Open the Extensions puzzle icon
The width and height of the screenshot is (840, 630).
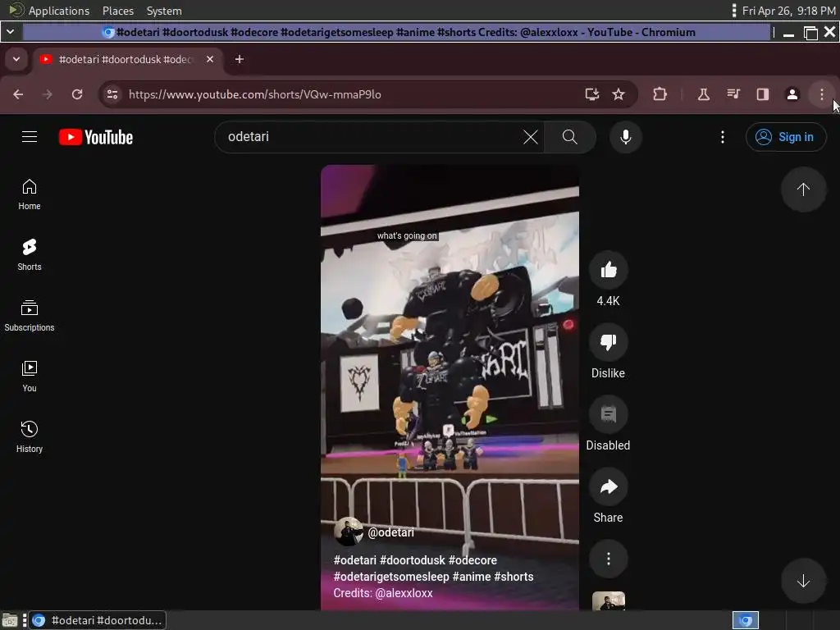660,94
